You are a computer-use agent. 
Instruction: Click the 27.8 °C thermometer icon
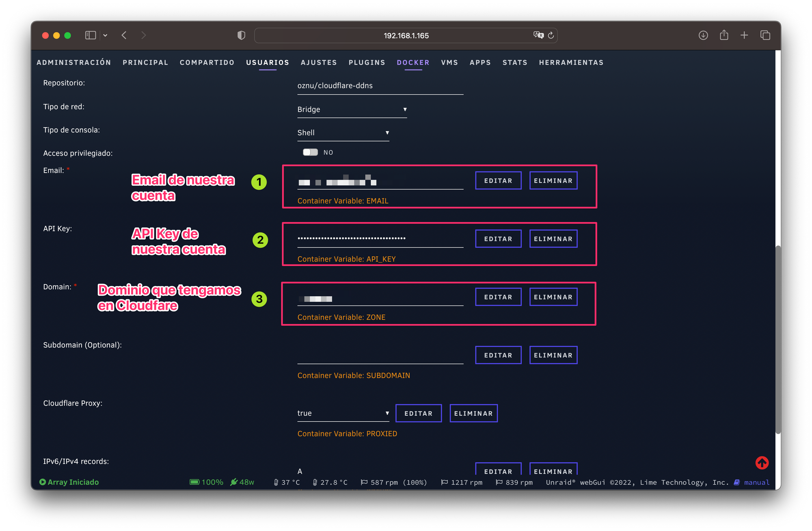(x=315, y=482)
